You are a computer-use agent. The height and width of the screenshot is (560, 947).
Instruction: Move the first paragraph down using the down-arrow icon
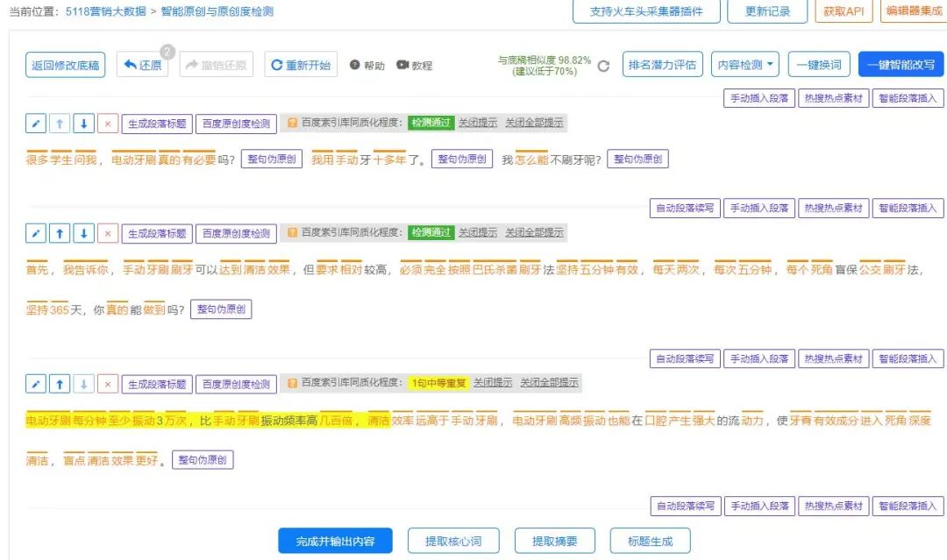pos(82,124)
